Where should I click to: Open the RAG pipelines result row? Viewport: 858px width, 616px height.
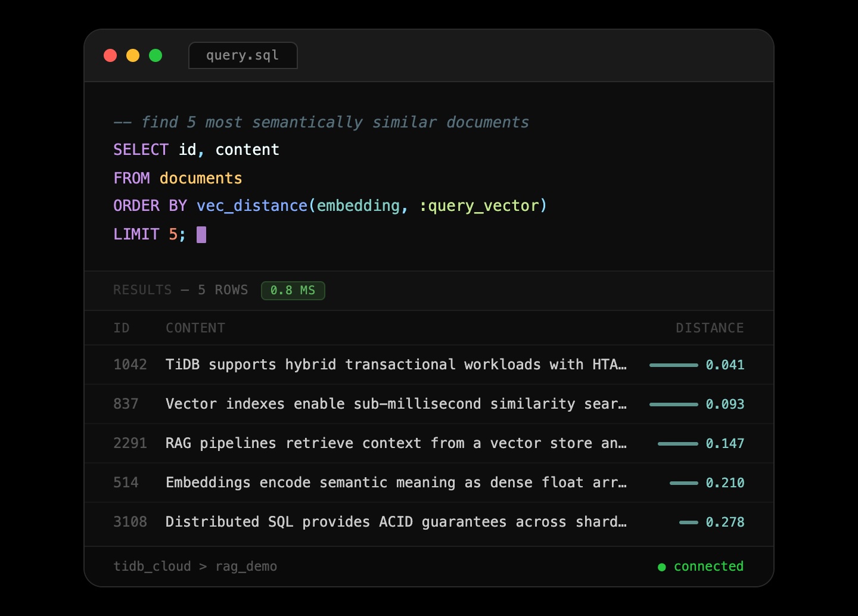tap(396, 443)
